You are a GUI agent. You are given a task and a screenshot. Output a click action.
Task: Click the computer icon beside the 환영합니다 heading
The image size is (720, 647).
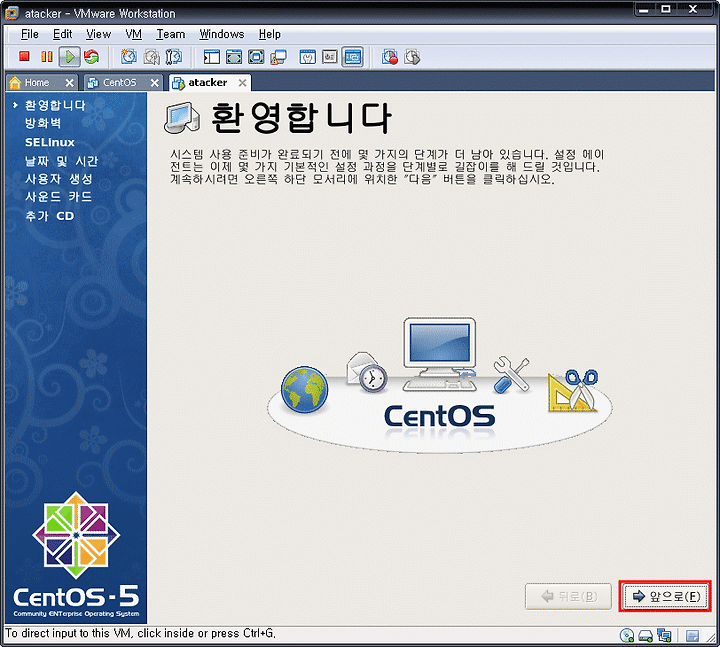point(182,118)
